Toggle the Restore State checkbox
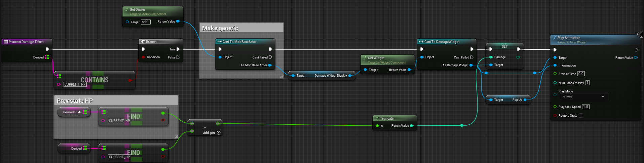644x163 pixels. coord(581,116)
